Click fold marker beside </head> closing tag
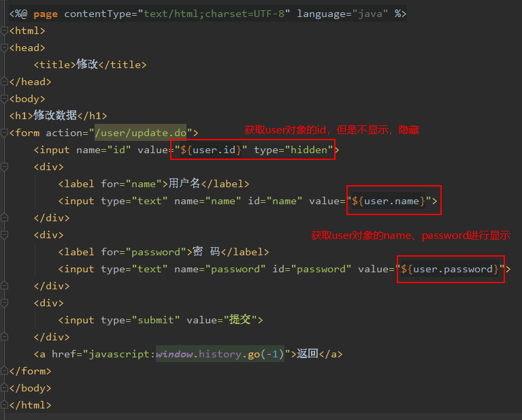This screenshot has width=522, height=420. click(x=4, y=82)
